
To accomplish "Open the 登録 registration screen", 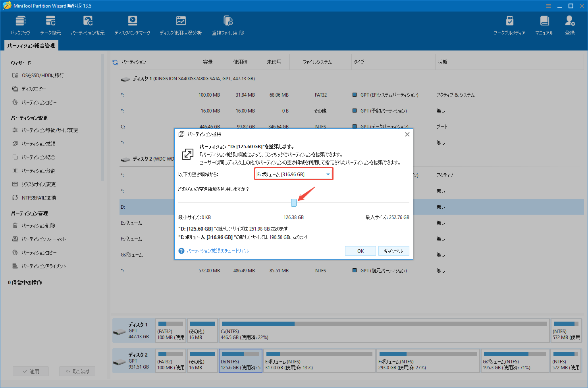I will [x=570, y=25].
